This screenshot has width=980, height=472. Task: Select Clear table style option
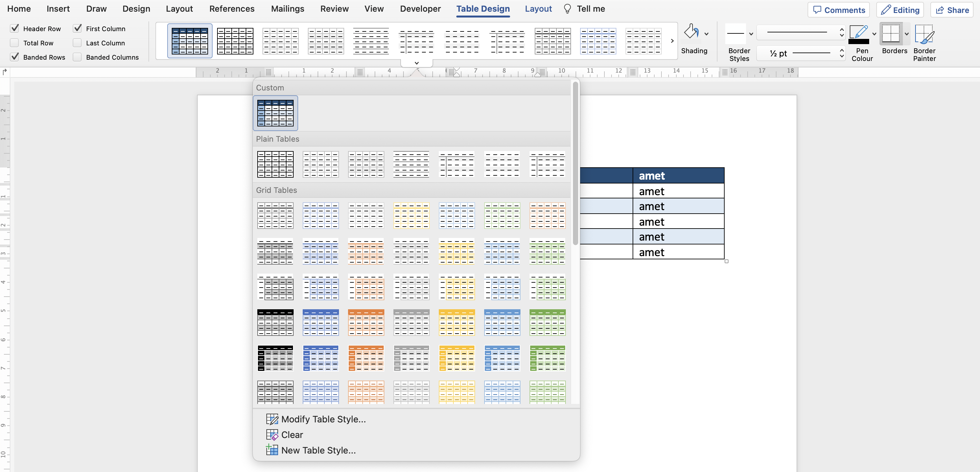click(x=291, y=434)
